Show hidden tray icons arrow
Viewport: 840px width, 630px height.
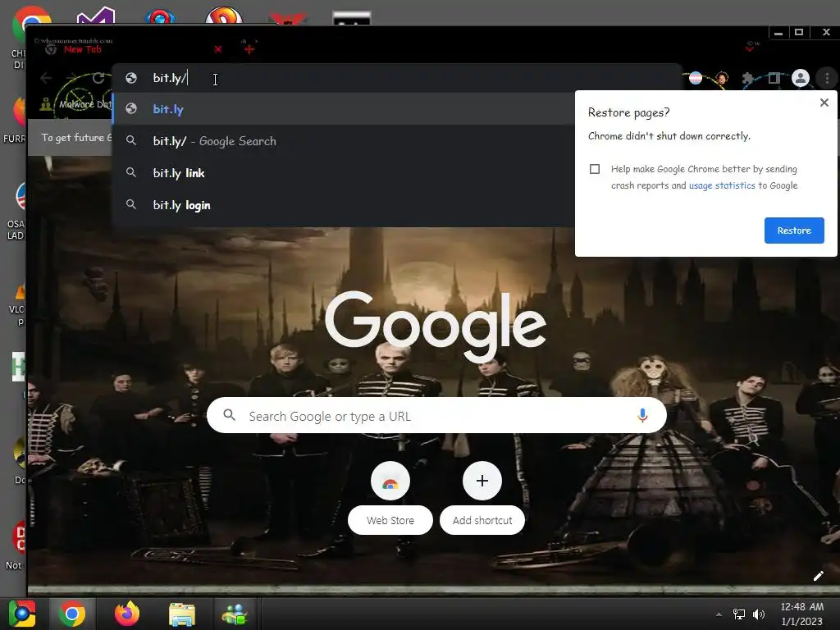(x=719, y=614)
